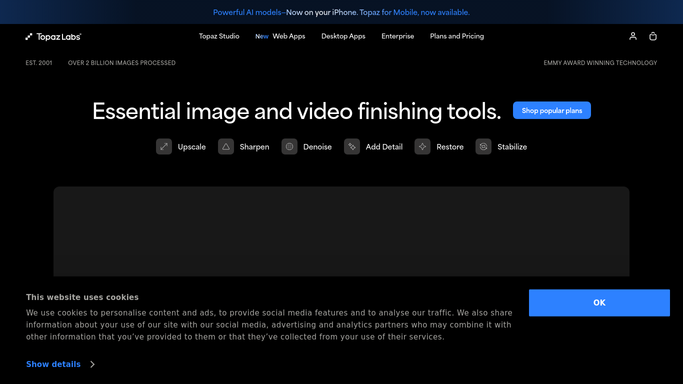This screenshot has height=384, width=683.
Task: Select the Add Detail icon
Action: click(x=352, y=147)
